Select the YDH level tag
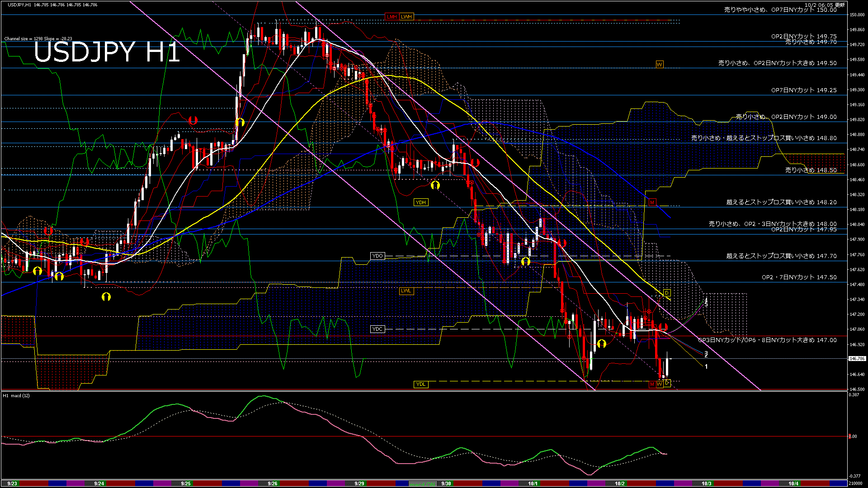 [x=421, y=202]
